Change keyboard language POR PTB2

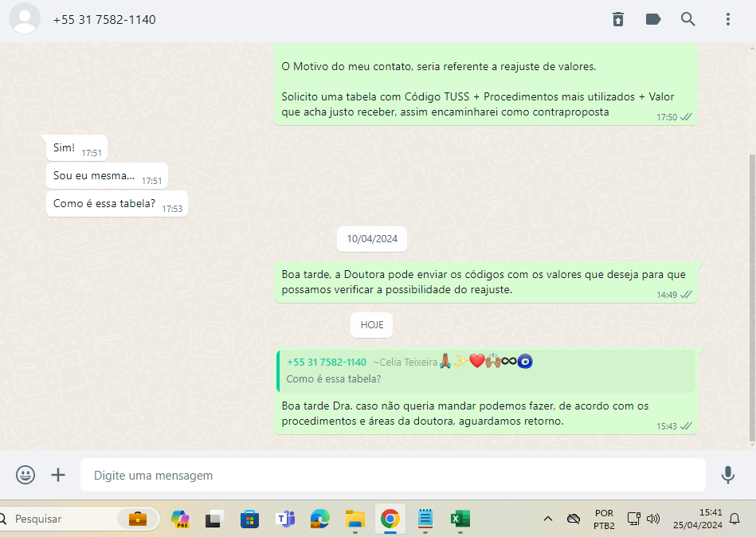point(604,519)
